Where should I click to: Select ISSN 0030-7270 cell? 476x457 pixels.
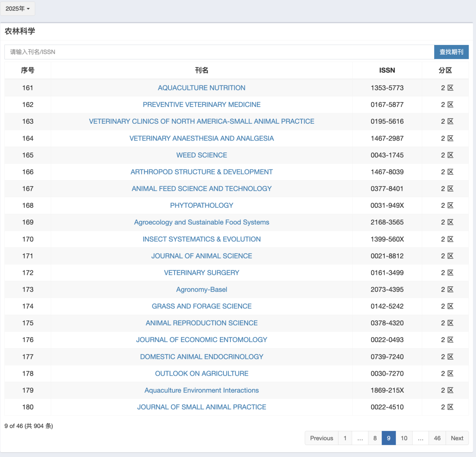[387, 374]
